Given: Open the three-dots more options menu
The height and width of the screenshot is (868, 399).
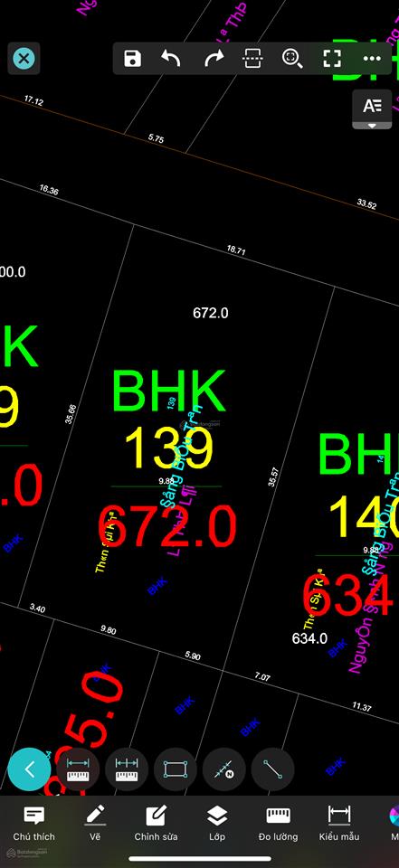Looking at the screenshot, I should click(372, 58).
